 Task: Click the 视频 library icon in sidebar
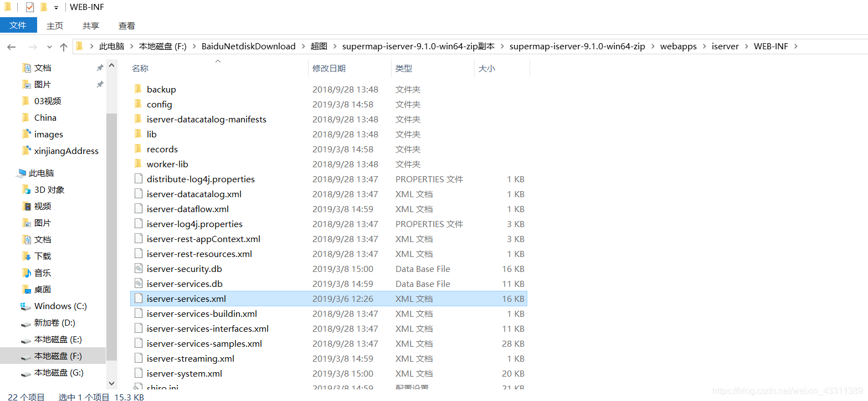pyautogui.click(x=26, y=206)
